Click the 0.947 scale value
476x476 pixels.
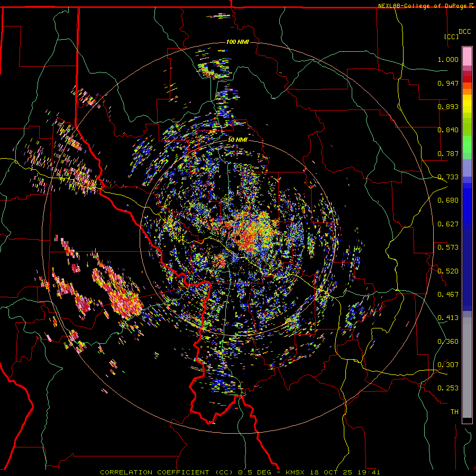tap(448, 83)
